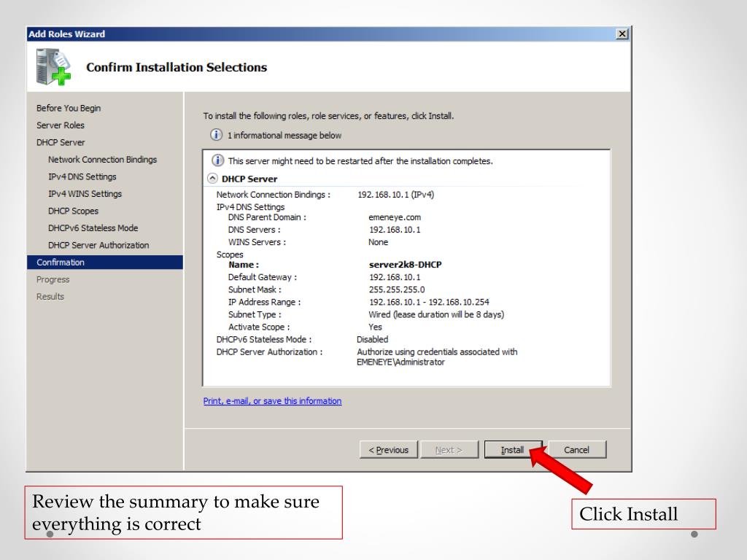The height and width of the screenshot is (560, 747).
Task: Open DHCPv6 Stateless Mode step in sidebar
Action: point(93,228)
